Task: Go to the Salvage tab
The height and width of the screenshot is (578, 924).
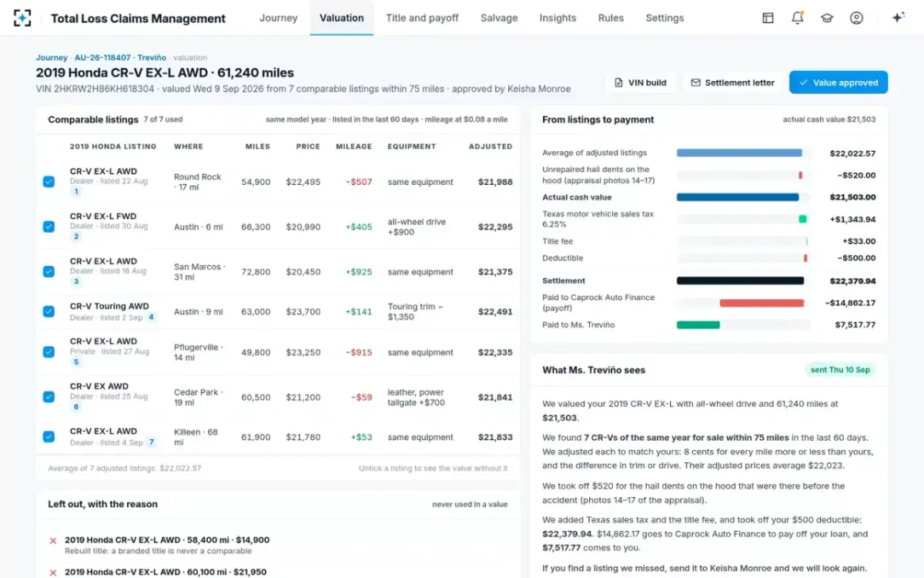Action: pos(499,18)
